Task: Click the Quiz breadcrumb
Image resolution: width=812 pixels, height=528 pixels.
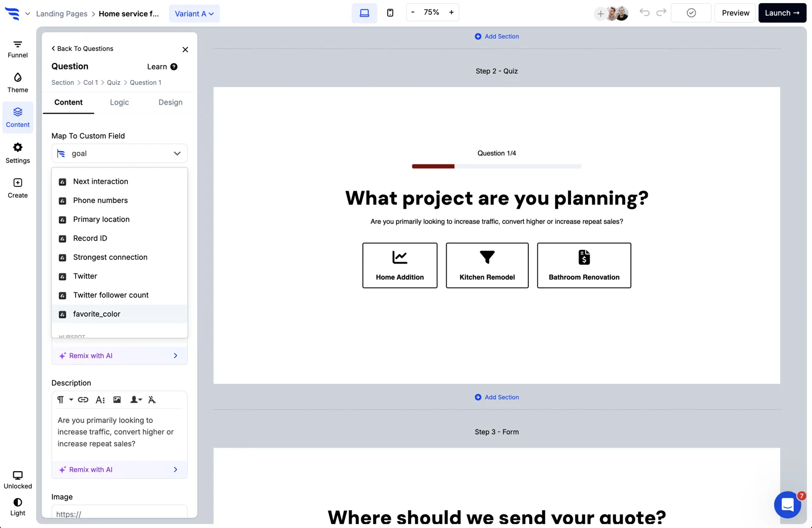Action: tap(114, 83)
